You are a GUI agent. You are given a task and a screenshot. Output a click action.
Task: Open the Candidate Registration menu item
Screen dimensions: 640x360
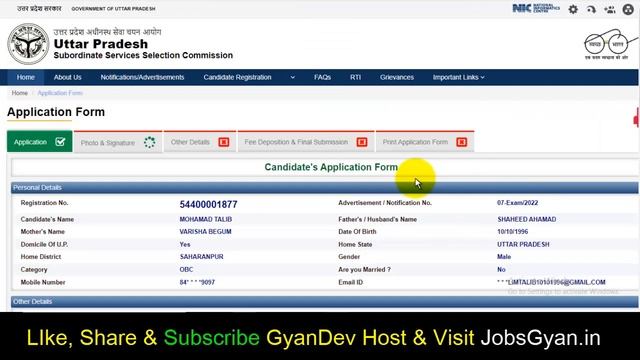point(237,77)
